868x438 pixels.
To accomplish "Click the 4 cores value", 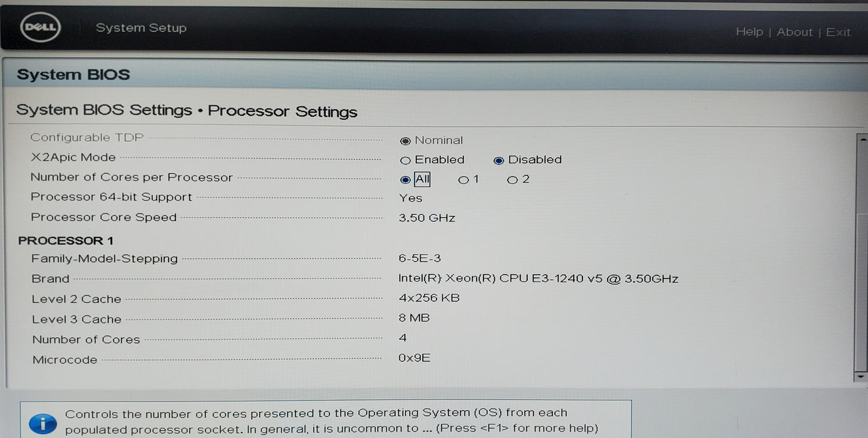I will [403, 339].
